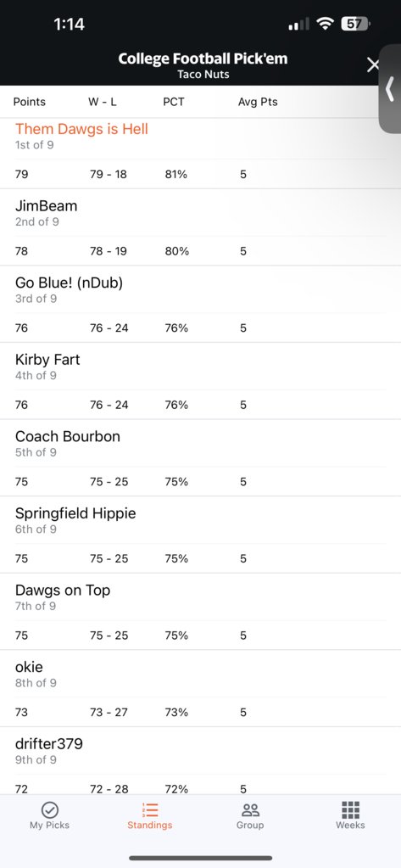Sort by the W - L column header
This screenshot has height=868, width=401.
[x=103, y=102]
